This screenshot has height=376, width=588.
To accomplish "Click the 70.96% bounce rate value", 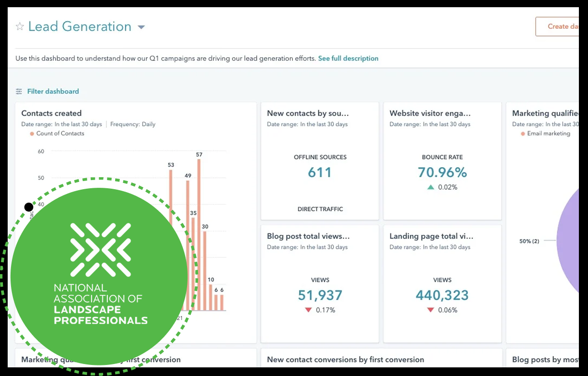I will click(442, 172).
